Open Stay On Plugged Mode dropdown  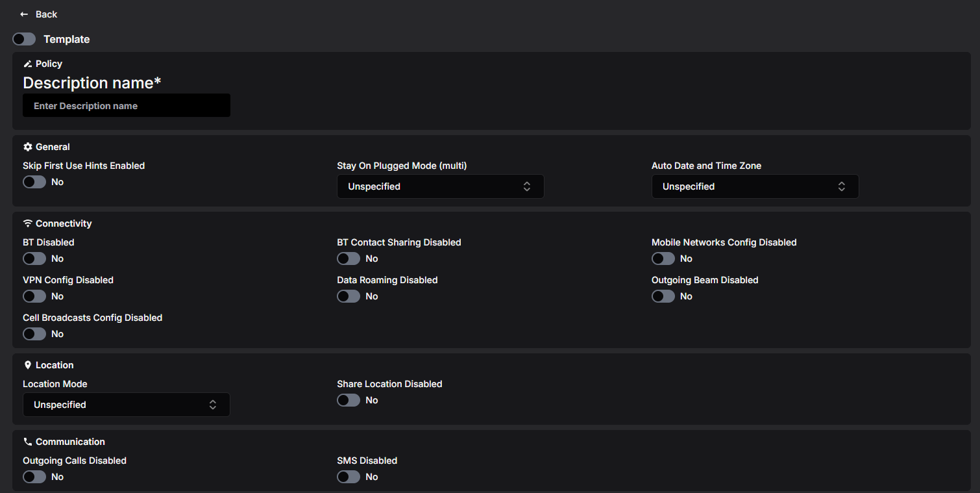point(441,186)
